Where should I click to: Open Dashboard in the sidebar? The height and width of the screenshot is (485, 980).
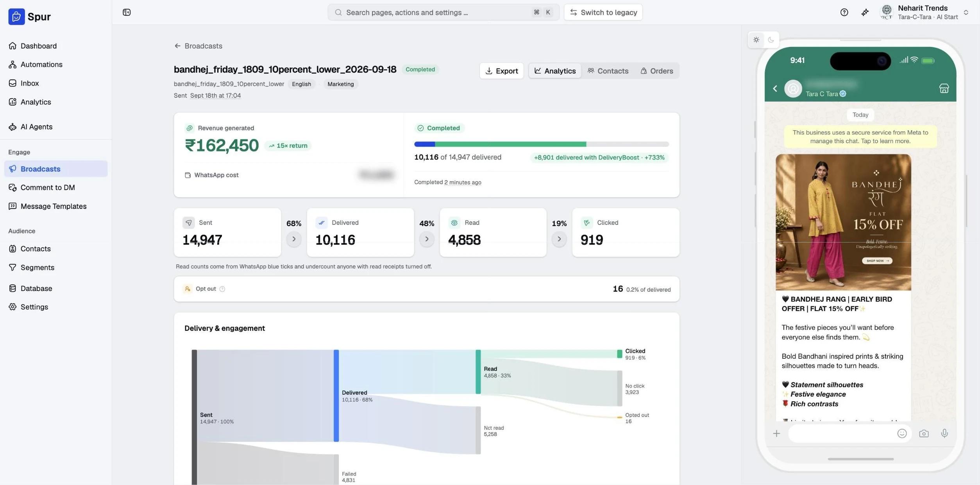pyautogui.click(x=56, y=46)
